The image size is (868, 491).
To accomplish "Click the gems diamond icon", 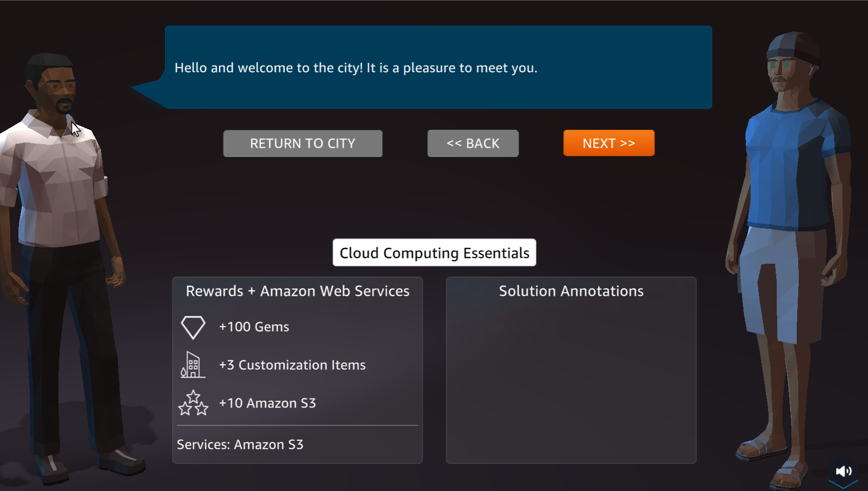I will [193, 327].
